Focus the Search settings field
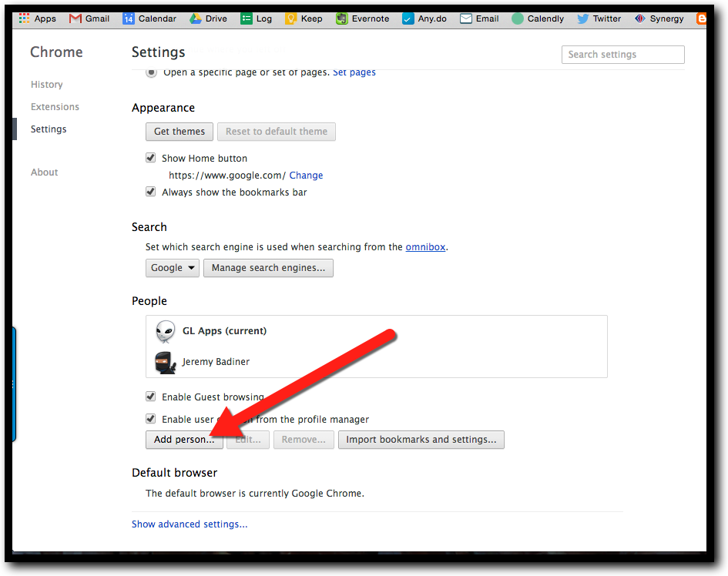This screenshot has width=728, height=576. pyautogui.click(x=622, y=55)
